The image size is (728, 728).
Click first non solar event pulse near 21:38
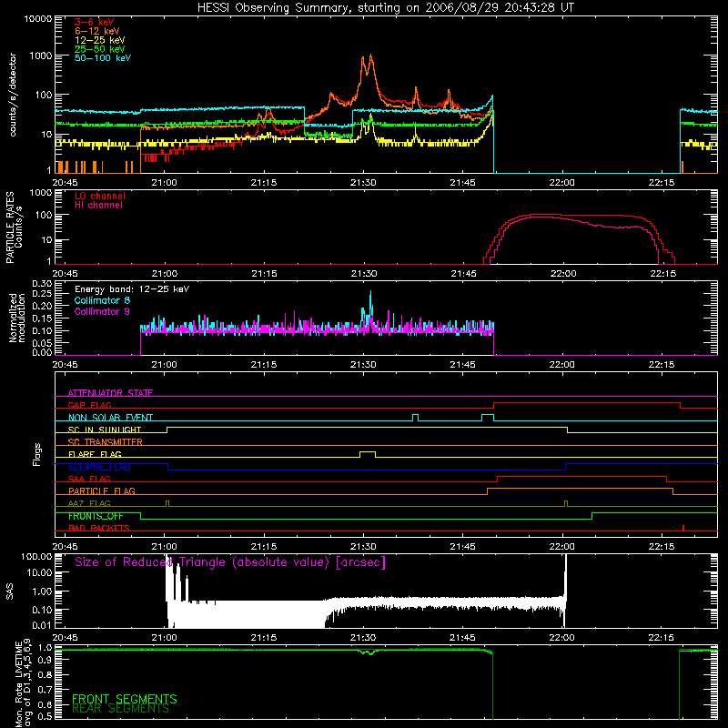coord(416,418)
